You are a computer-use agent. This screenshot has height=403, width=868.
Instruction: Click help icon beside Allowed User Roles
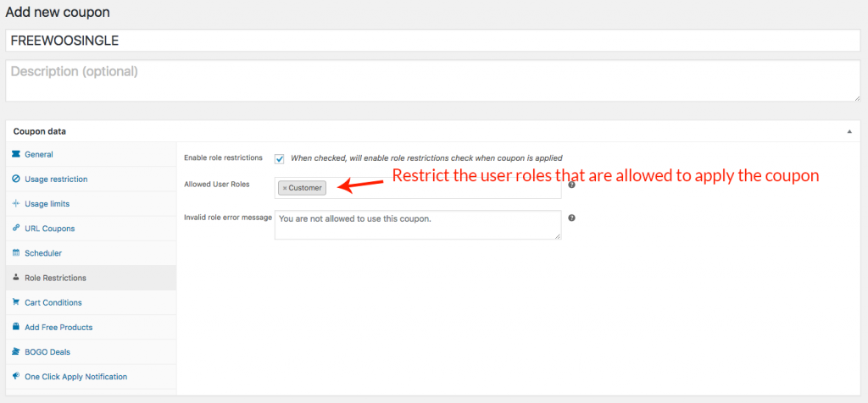pos(572,185)
